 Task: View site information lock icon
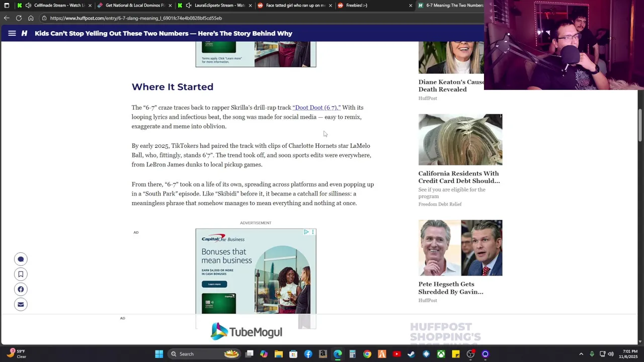(x=44, y=18)
